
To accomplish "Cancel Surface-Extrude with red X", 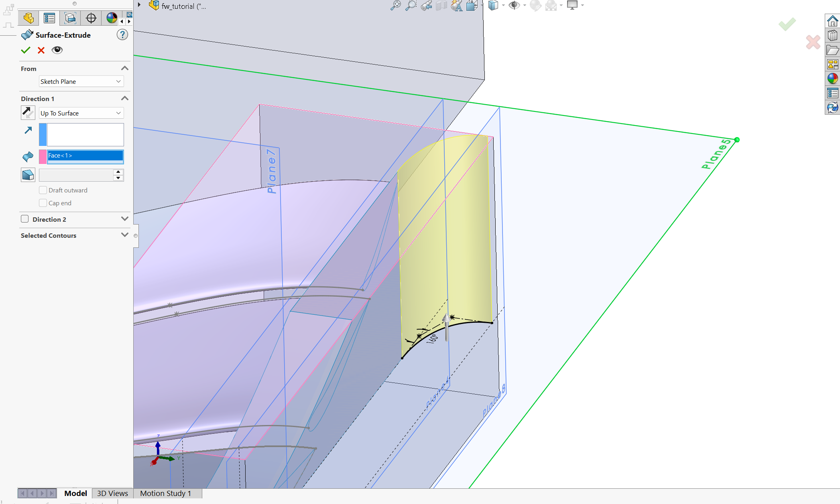I will point(41,50).
